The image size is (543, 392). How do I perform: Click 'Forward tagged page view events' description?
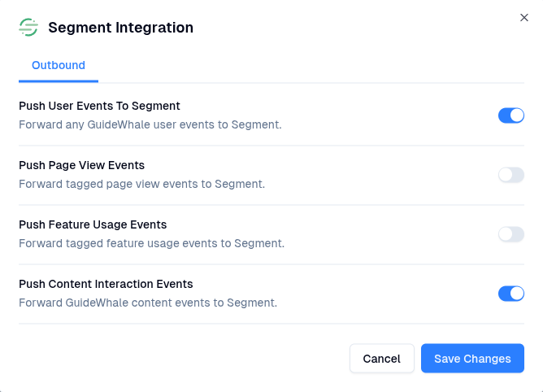[x=141, y=184]
